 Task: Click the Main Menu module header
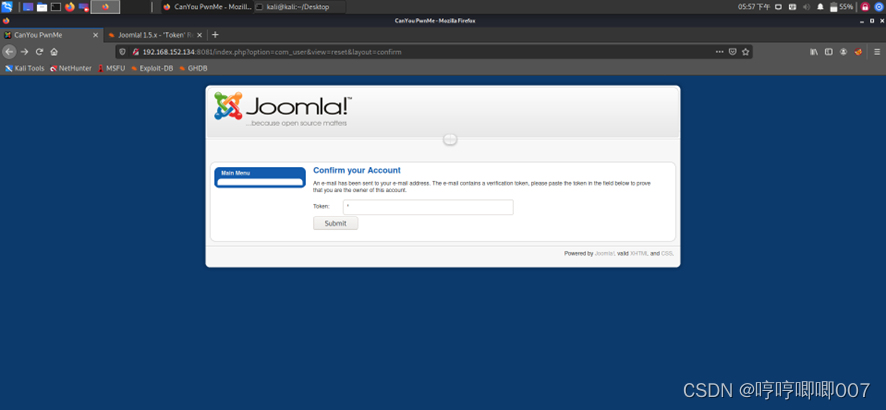[x=236, y=173]
